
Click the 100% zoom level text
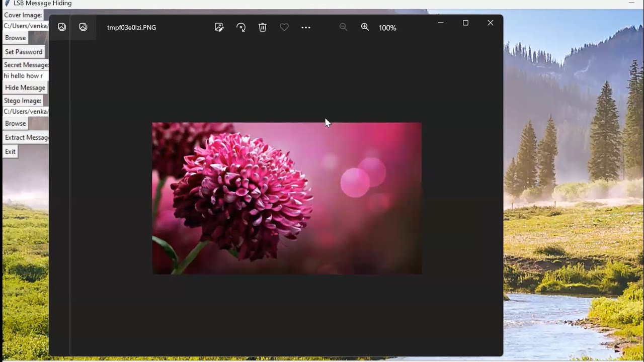pos(387,28)
